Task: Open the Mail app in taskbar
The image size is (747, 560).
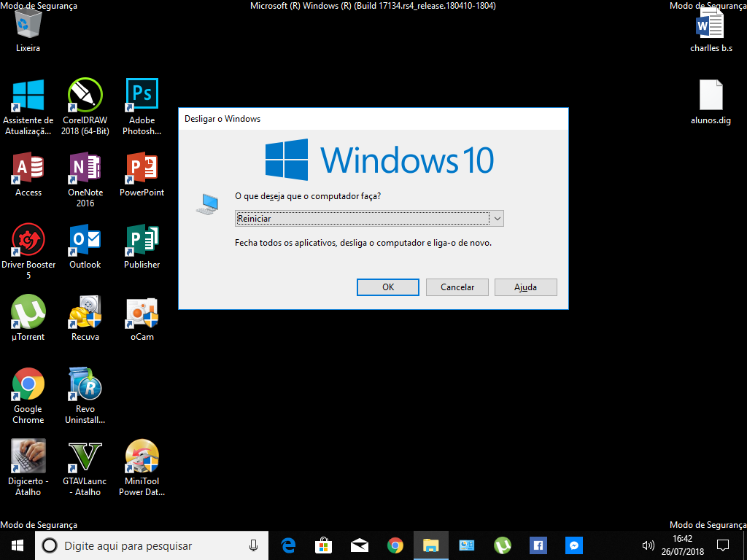Action: (360, 545)
